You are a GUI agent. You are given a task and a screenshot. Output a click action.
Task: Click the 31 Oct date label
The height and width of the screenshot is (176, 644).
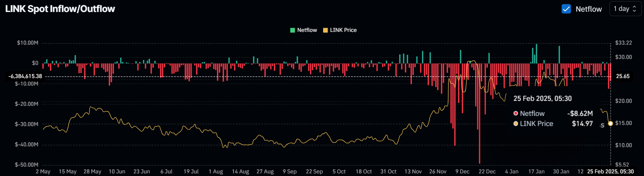[x=389, y=171]
